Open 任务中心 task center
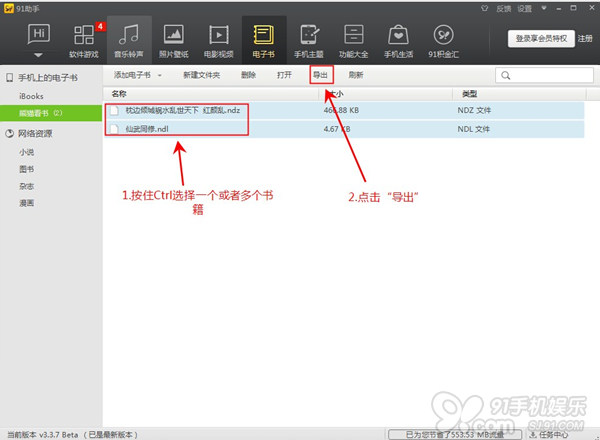Screen dimensions: 600x440 point(549,435)
